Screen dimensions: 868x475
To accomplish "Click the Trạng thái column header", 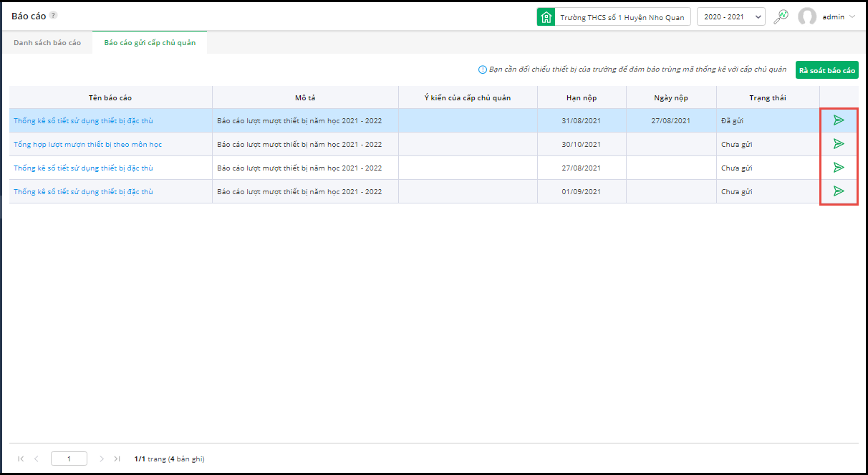I will click(x=768, y=97).
